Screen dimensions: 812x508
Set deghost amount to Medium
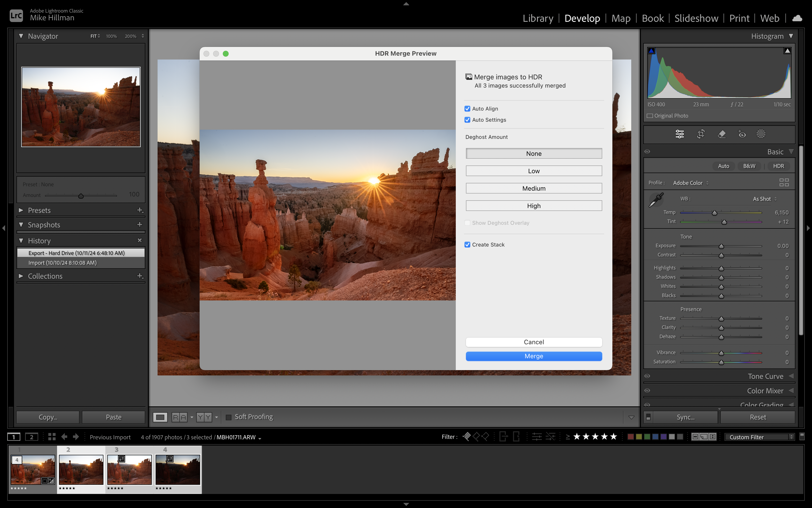pyautogui.click(x=534, y=188)
